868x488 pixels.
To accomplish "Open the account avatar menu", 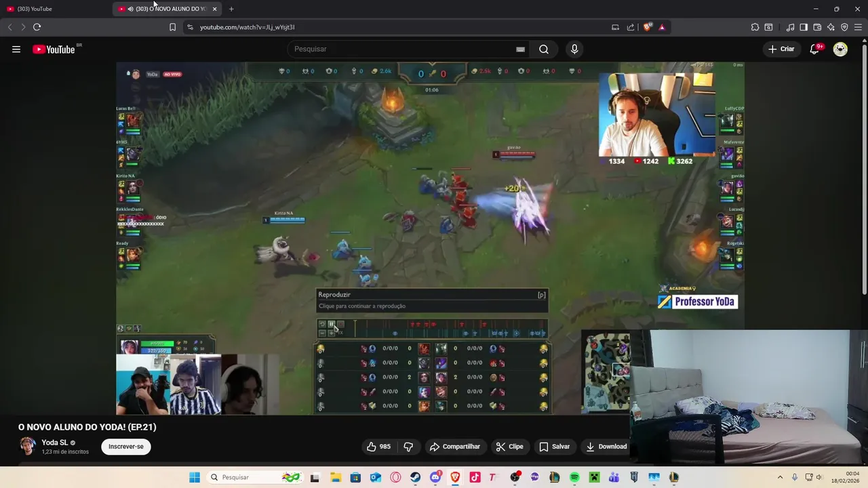I will (840, 49).
